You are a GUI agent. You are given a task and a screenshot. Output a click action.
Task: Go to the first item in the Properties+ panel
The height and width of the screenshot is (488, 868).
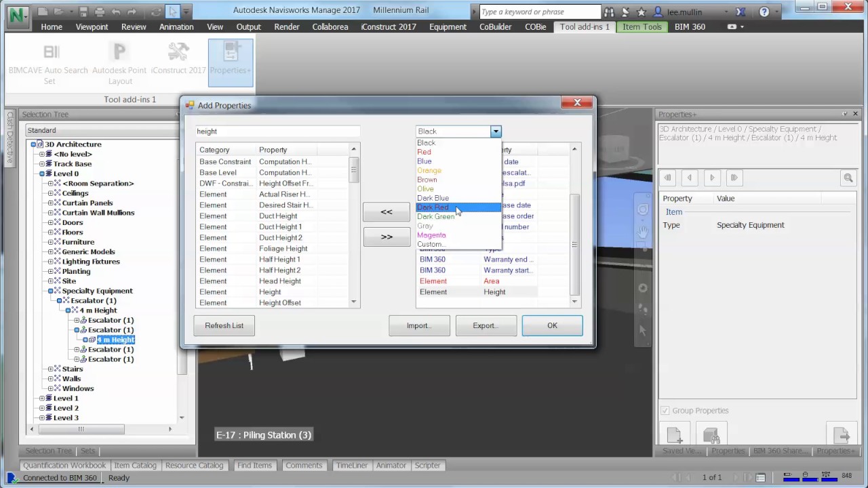667,178
